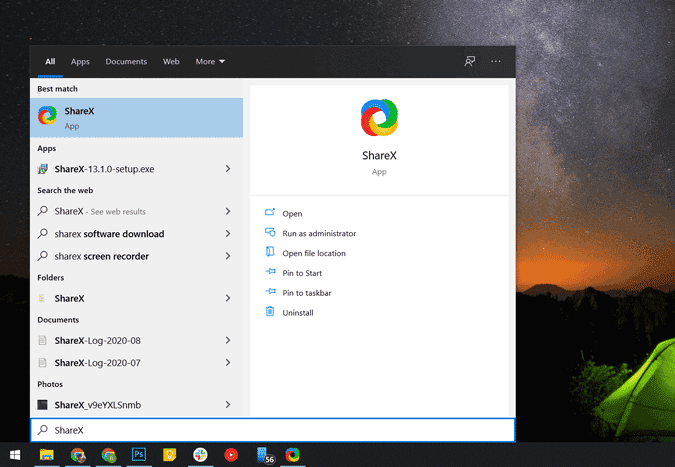
Task: Open the taskbar app with 56 badge
Action: pos(264,455)
